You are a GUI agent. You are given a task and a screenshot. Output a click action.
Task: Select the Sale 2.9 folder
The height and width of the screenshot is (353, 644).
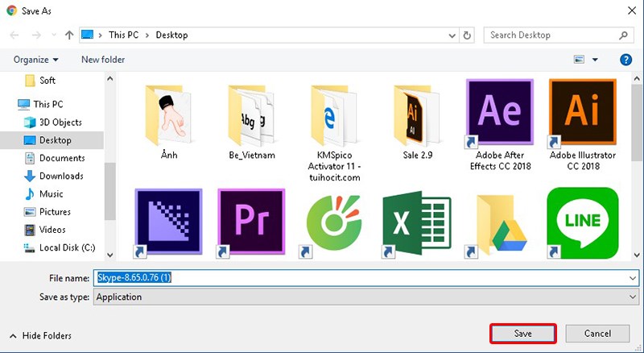(x=417, y=123)
